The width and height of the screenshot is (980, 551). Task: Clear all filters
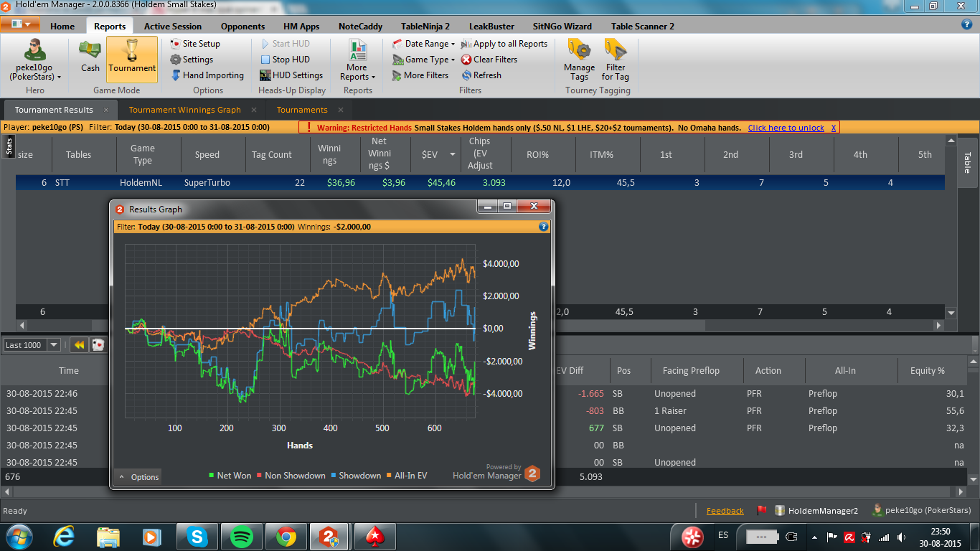(489, 60)
